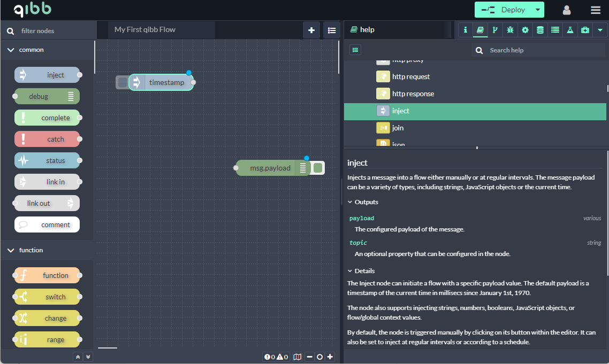Viewport: 609px width, 364px height.
Task: Zoom out the canvas
Action: point(309,357)
